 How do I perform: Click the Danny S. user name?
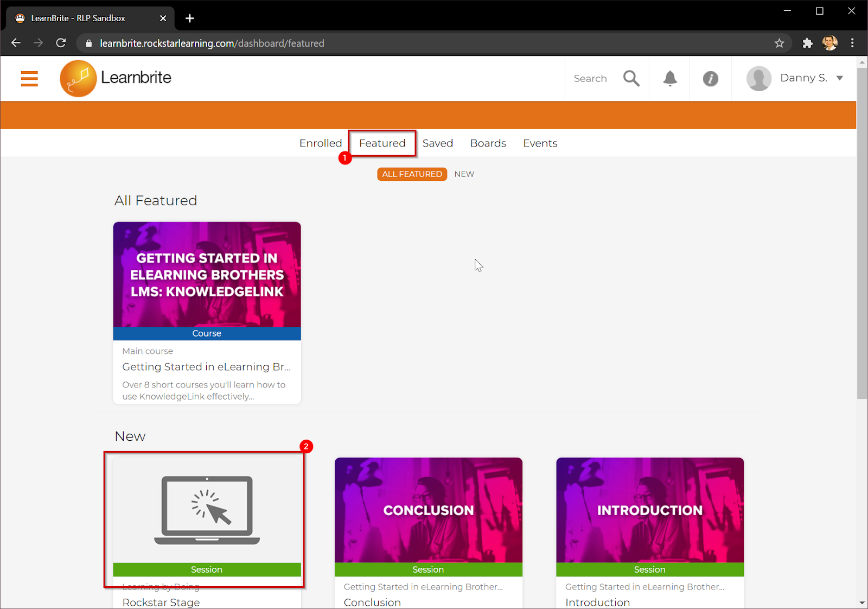pyautogui.click(x=803, y=78)
